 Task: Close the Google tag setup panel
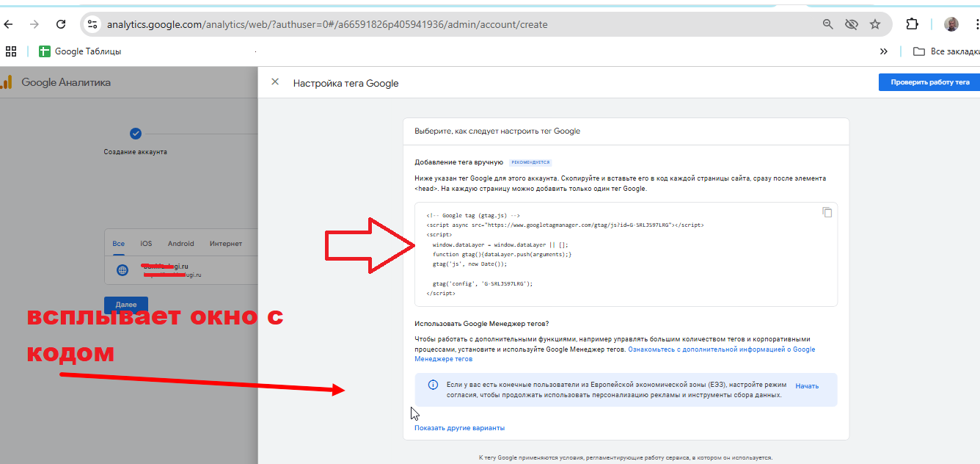[275, 82]
